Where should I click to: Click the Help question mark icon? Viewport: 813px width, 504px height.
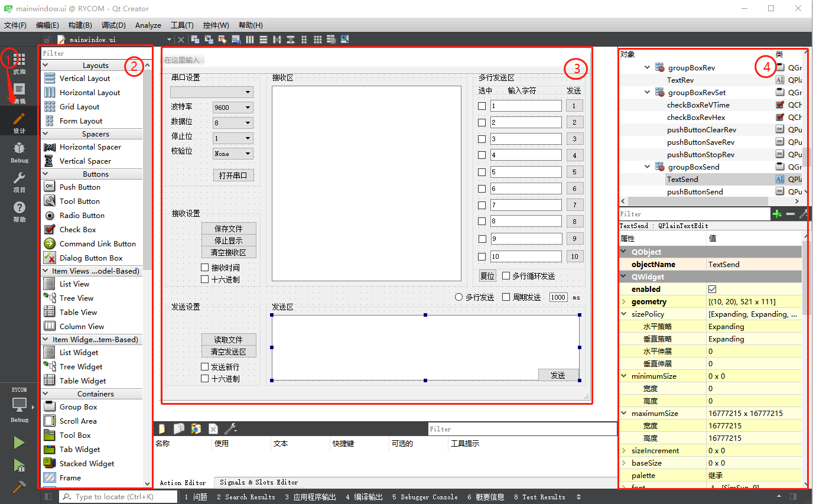point(19,210)
